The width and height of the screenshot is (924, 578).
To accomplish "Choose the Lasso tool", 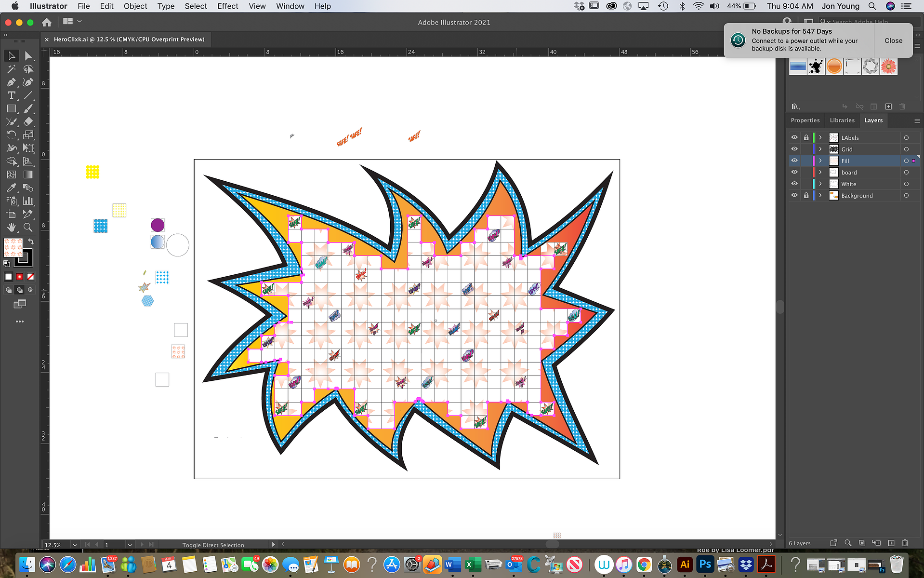I will click(x=28, y=69).
